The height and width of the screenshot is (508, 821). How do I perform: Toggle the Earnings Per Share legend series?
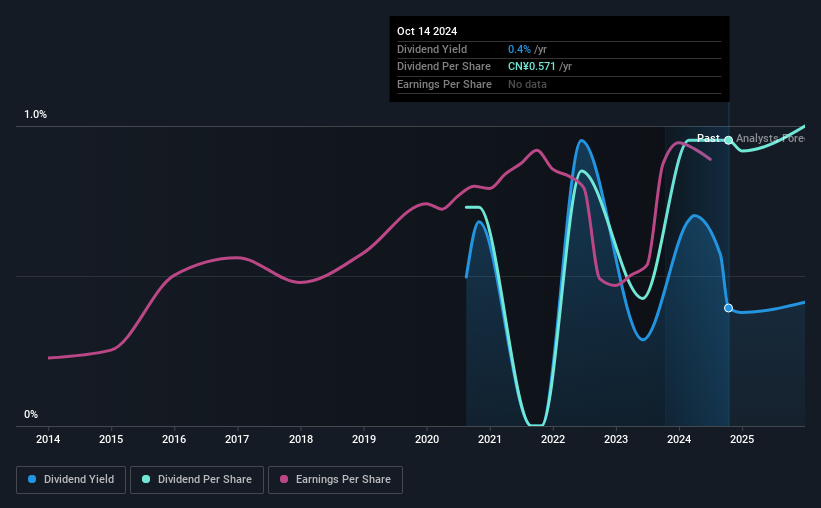(x=335, y=480)
